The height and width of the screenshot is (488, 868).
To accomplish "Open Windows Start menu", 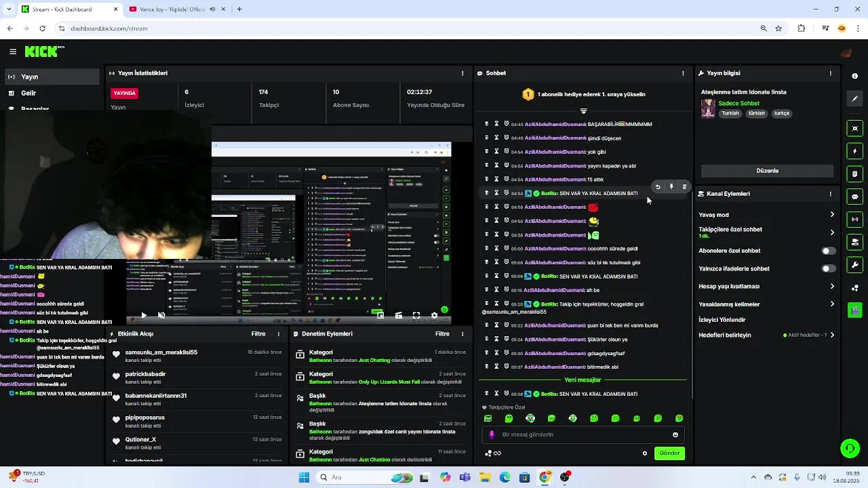I will point(304,478).
